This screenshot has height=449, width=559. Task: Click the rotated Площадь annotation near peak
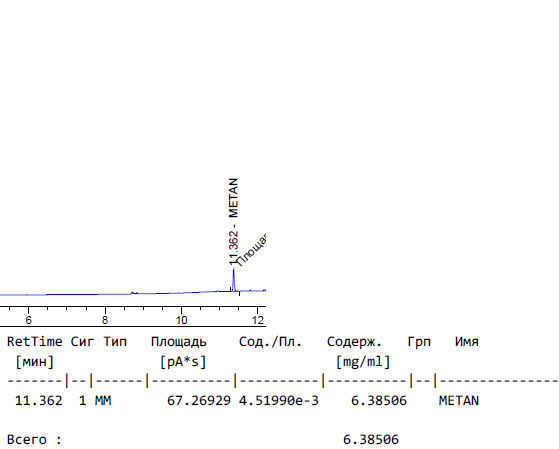[252, 250]
